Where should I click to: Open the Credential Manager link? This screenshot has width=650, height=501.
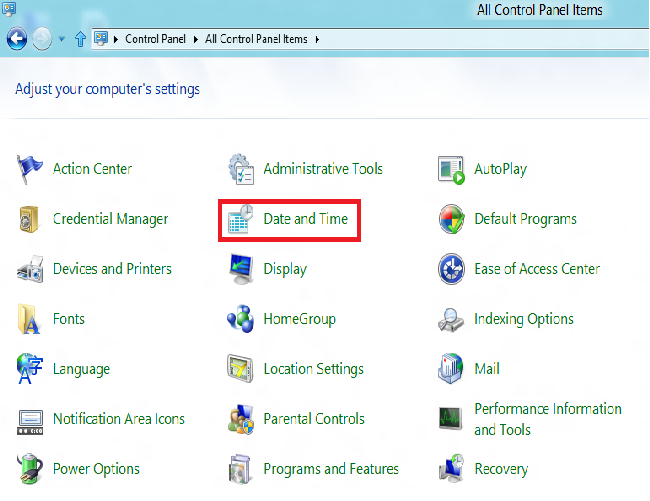pyautogui.click(x=111, y=220)
